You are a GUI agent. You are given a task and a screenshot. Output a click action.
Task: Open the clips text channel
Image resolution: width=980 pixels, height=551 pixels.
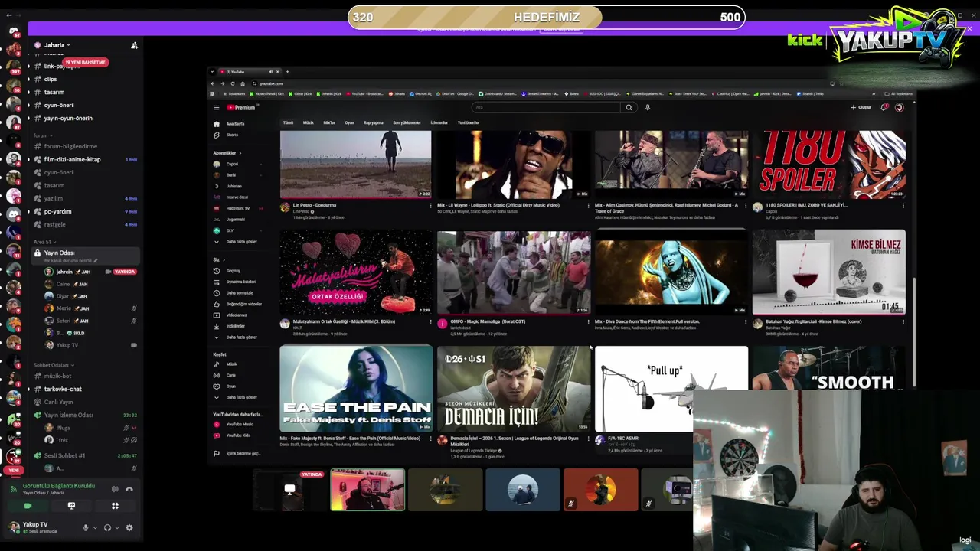click(50, 79)
